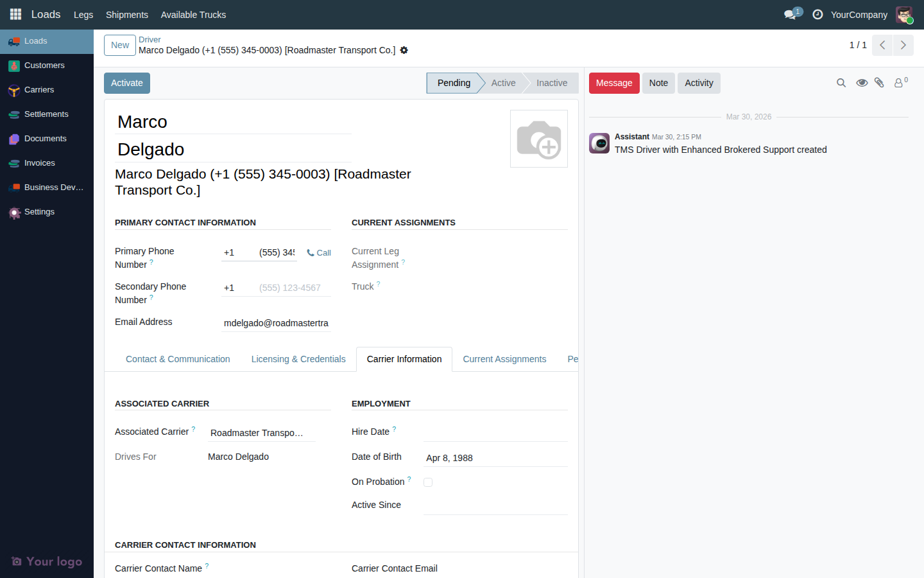
Task: Select the Inactive status stage
Action: 552,83
